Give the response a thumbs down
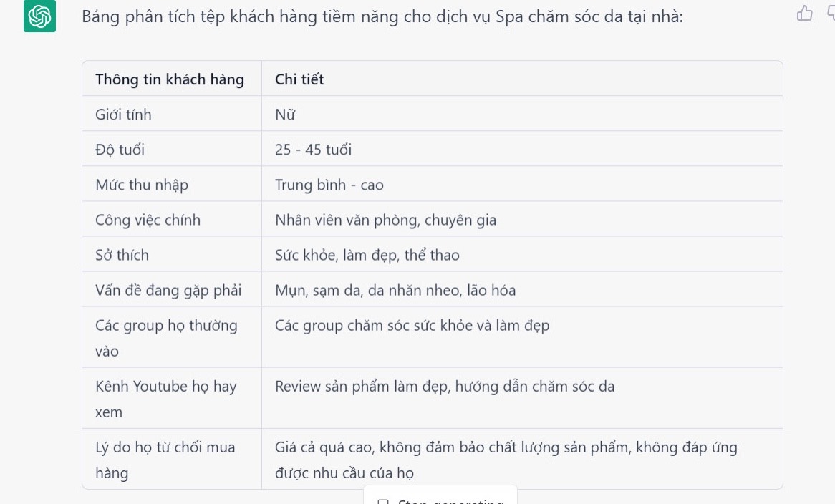The width and height of the screenshot is (835, 504). click(x=831, y=14)
